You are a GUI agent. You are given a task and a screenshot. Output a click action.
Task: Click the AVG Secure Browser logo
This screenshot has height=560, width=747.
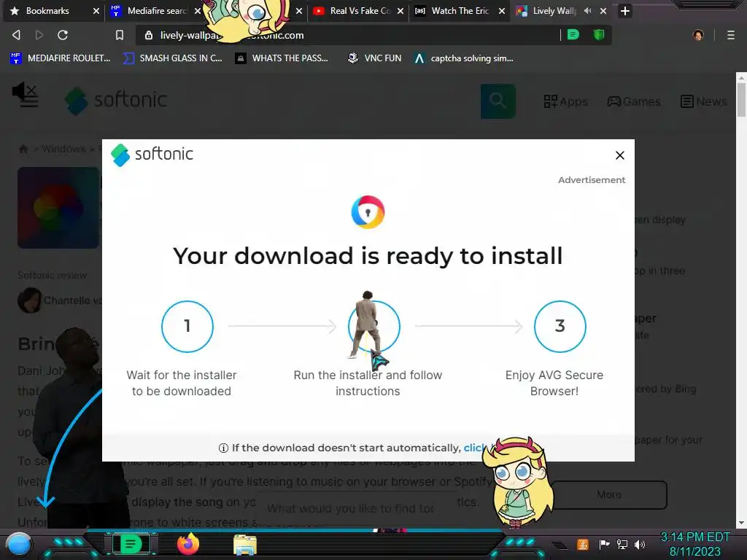pos(368,212)
